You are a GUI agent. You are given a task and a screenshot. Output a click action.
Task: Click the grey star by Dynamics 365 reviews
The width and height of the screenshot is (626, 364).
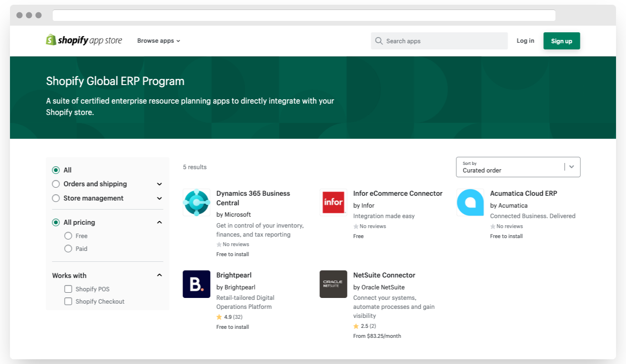pyautogui.click(x=219, y=244)
